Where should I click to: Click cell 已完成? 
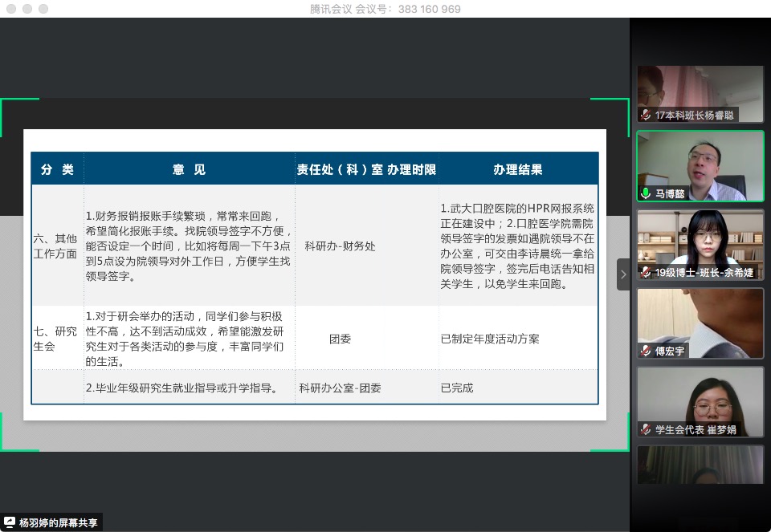pyautogui.click(x=457, y=388)
